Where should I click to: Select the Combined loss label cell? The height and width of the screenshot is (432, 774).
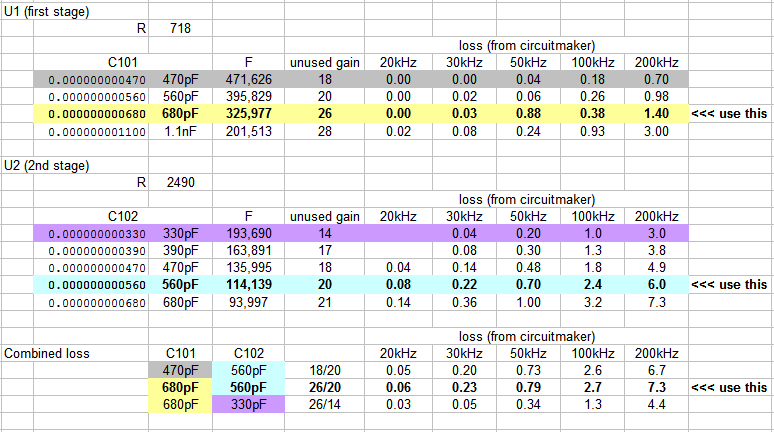tap(45, 353)
